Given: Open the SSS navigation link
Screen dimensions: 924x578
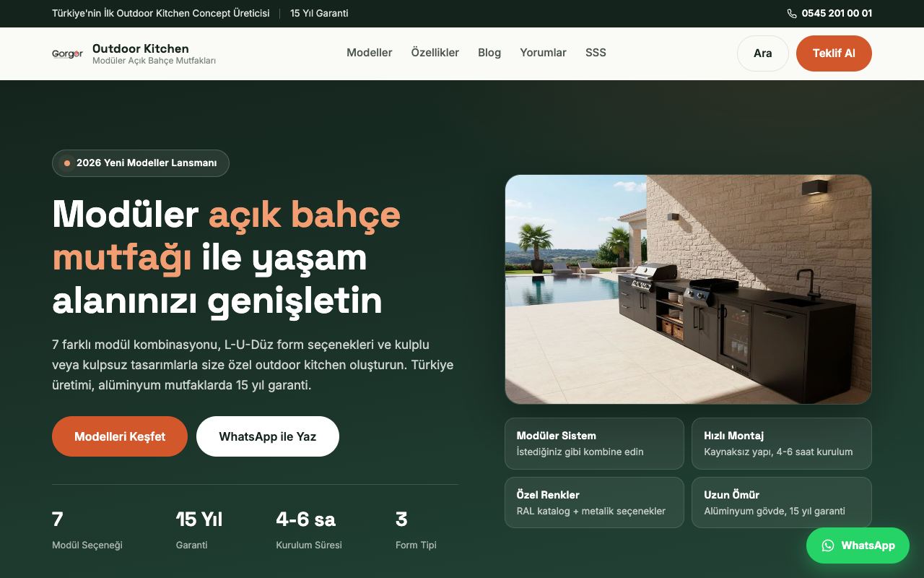Looking at the screenshot, I should click(596, 53).
